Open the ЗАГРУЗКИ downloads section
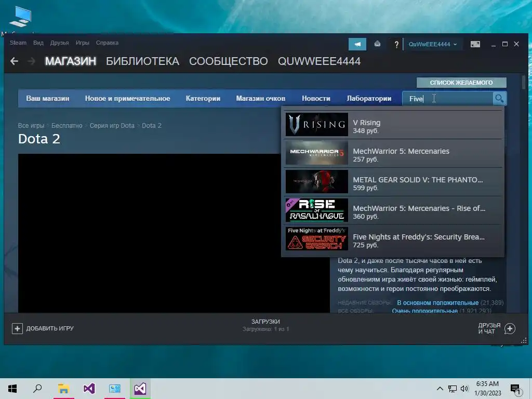 click(265, 325)
